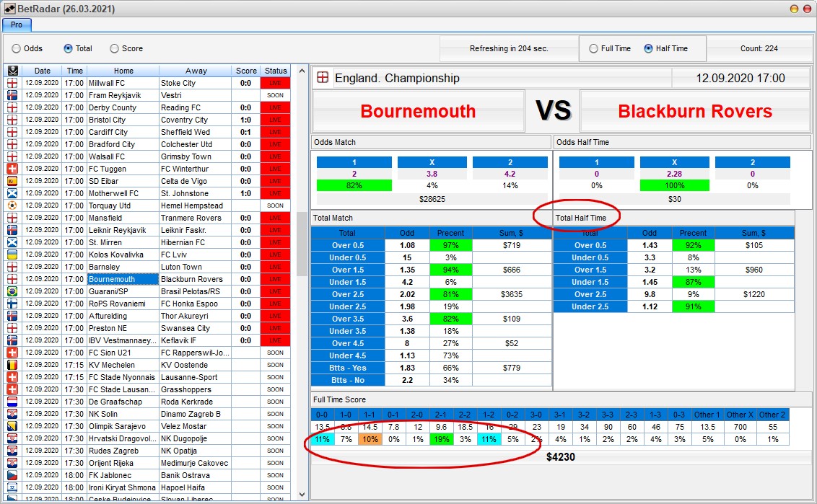Click Scotland flag in St. Mirren row
Screen dimensions: 817x504
coord(12,243)
